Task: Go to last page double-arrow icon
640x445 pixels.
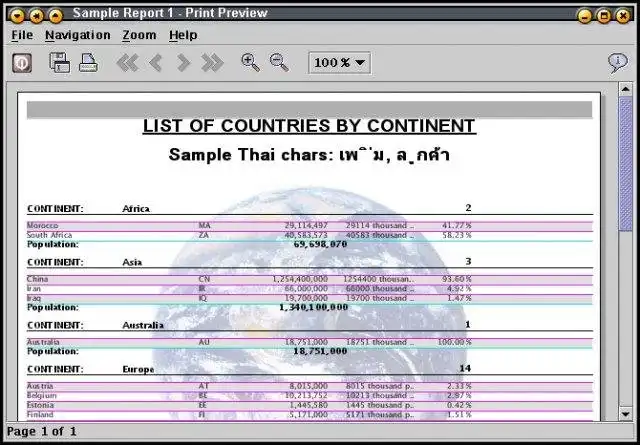Action: coord(212,63)
